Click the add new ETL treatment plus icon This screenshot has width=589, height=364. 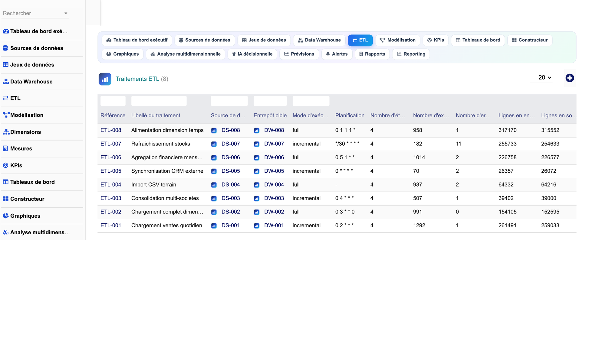tap(570, 78)
